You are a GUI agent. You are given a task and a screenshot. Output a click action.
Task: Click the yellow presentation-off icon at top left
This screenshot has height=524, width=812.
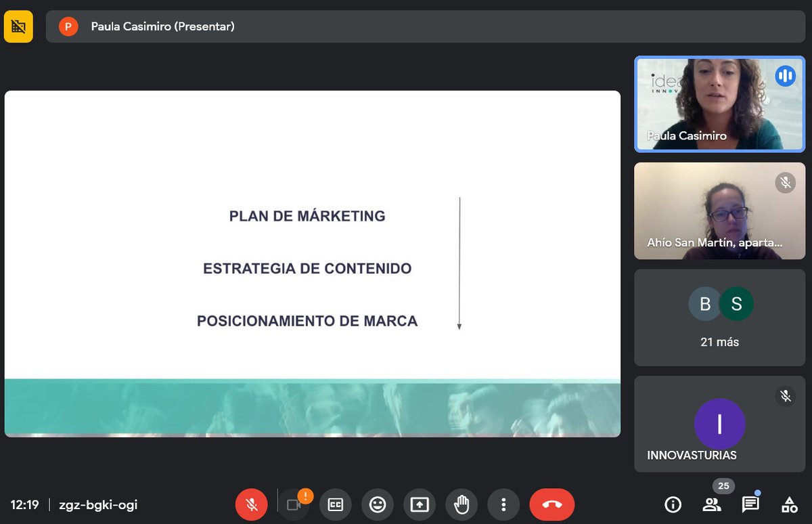click(18, 27)
